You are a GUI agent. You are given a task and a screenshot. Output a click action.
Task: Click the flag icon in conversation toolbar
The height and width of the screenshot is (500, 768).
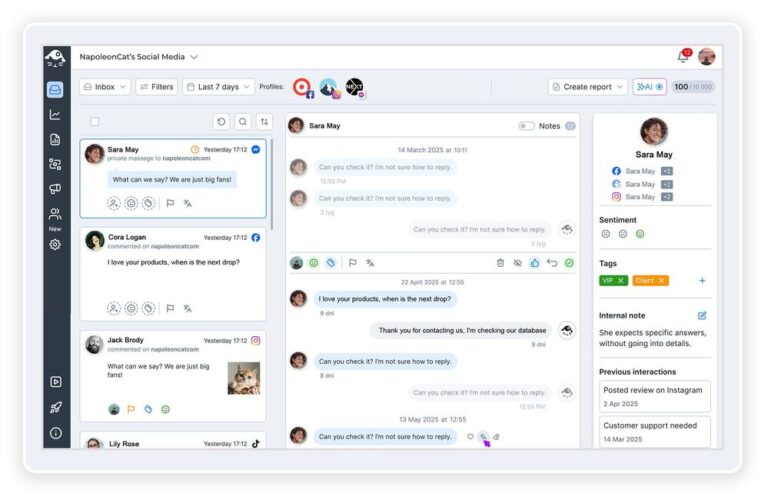point(352,263)
